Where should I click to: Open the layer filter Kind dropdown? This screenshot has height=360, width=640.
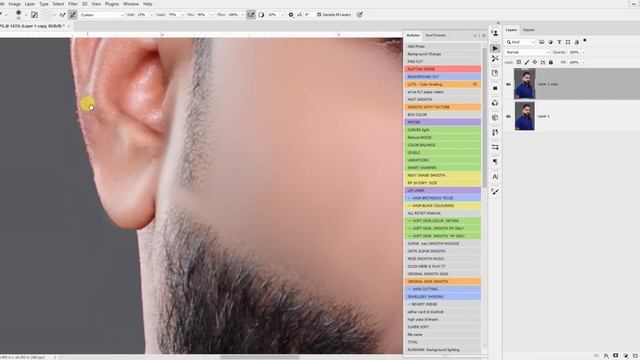point(520,42)
